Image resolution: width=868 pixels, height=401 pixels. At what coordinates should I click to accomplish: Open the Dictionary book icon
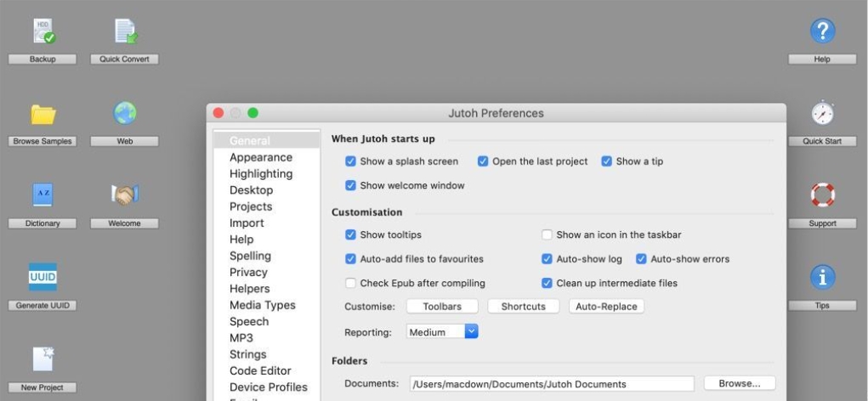point(43,195)
